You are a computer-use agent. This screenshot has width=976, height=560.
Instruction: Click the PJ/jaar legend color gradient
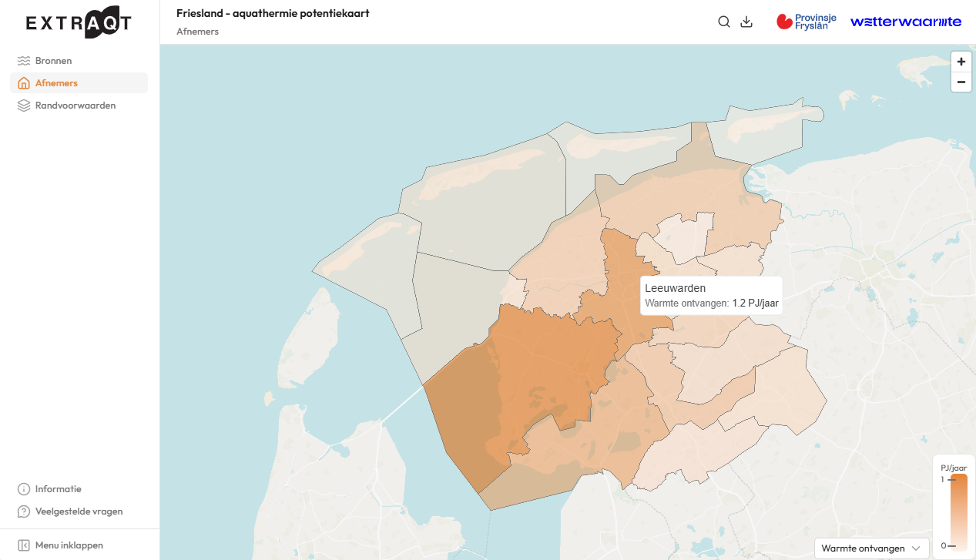pos(958,512)
